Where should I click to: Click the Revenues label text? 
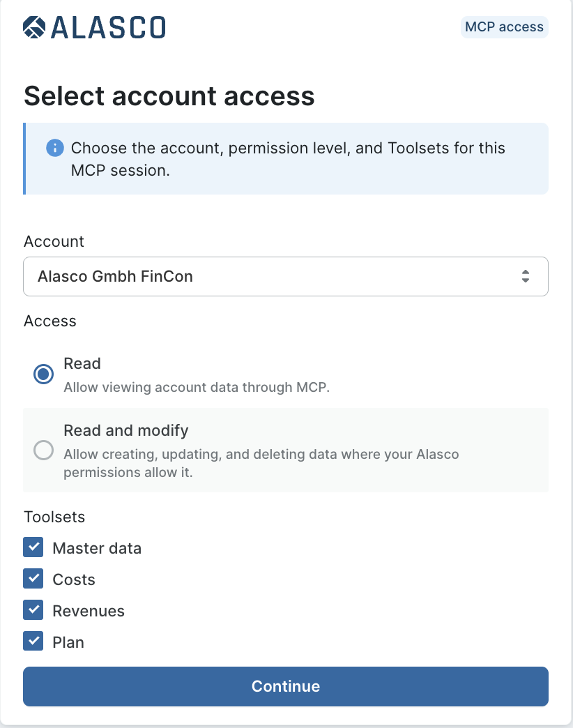coord(89,611)
